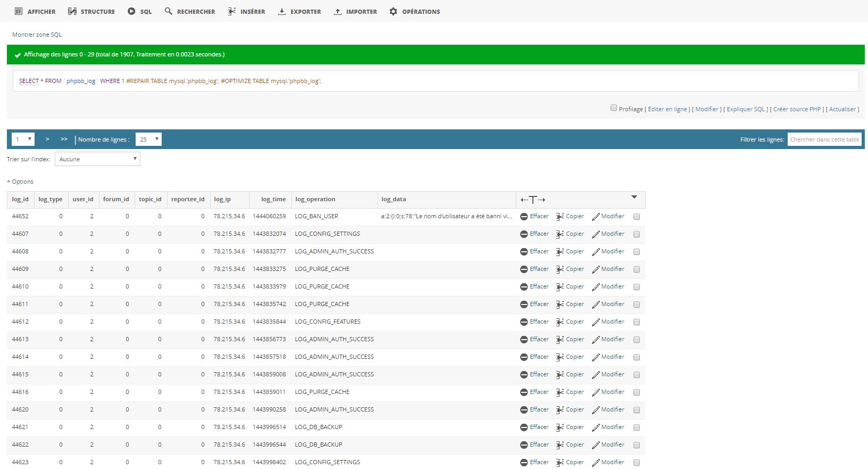The image size is (868, 469).
Task: Select checkbox for row 44611
Action: click(637, 305)
